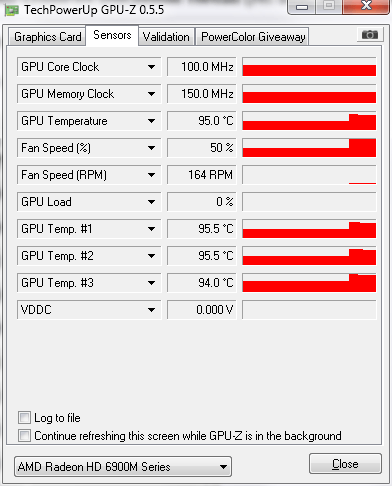Switch to the Graphics Card tab
The height and width of the screenshot is (486, 392).
click(47, 37)
